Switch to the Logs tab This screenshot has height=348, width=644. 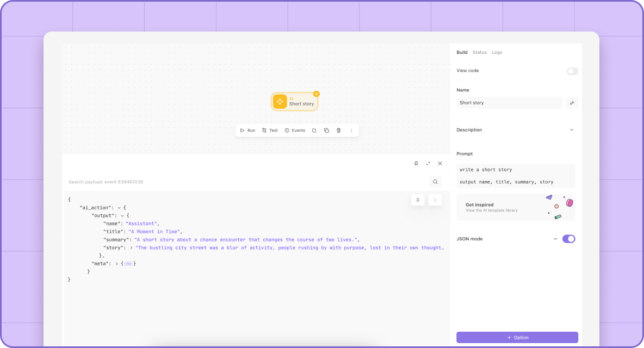pos(497,53)
